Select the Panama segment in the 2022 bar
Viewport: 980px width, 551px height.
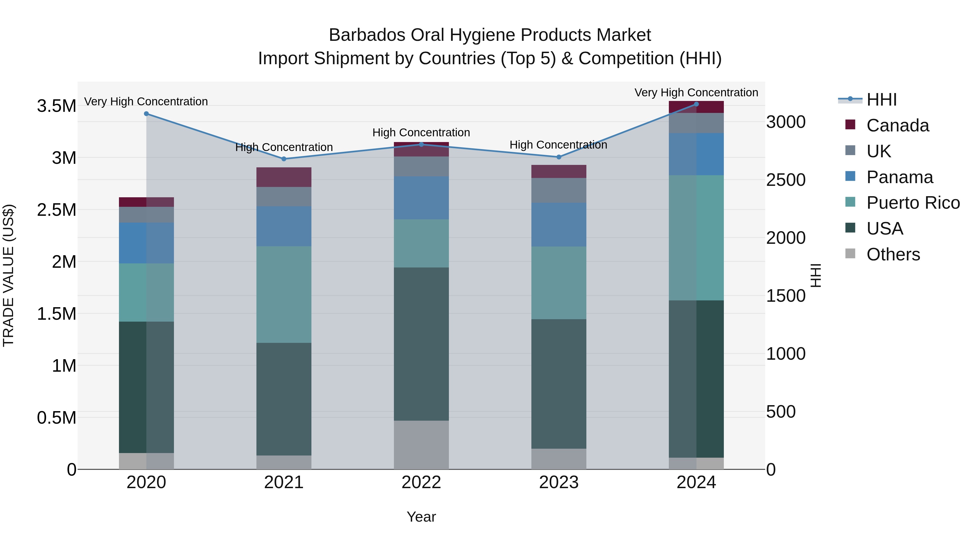(x=421, y=198)
